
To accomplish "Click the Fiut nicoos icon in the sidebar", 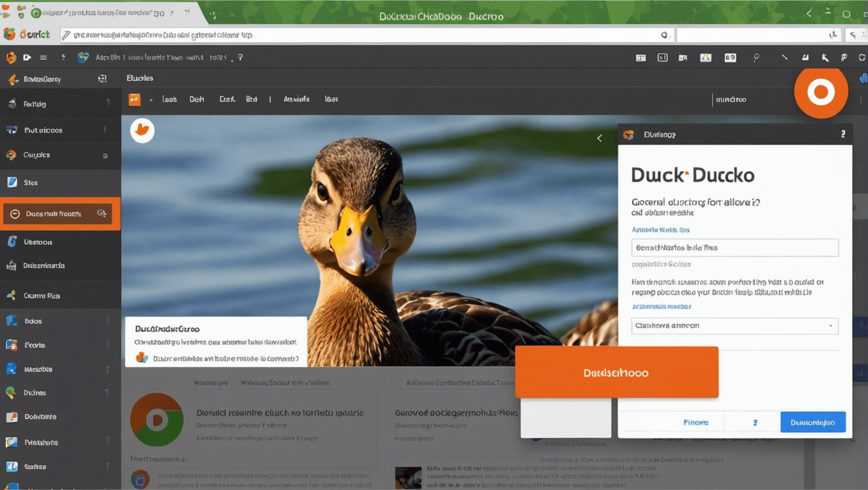I will pyautogui.click(x=12, y=130).
